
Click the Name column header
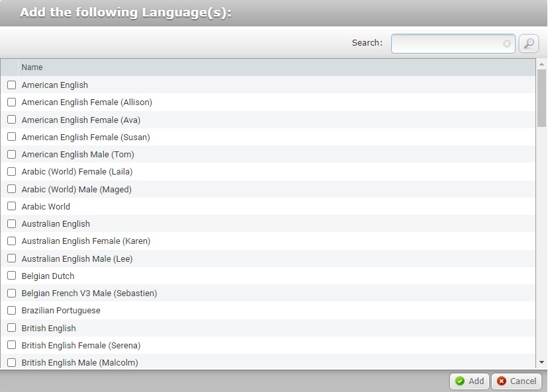[x=32, y=67]
